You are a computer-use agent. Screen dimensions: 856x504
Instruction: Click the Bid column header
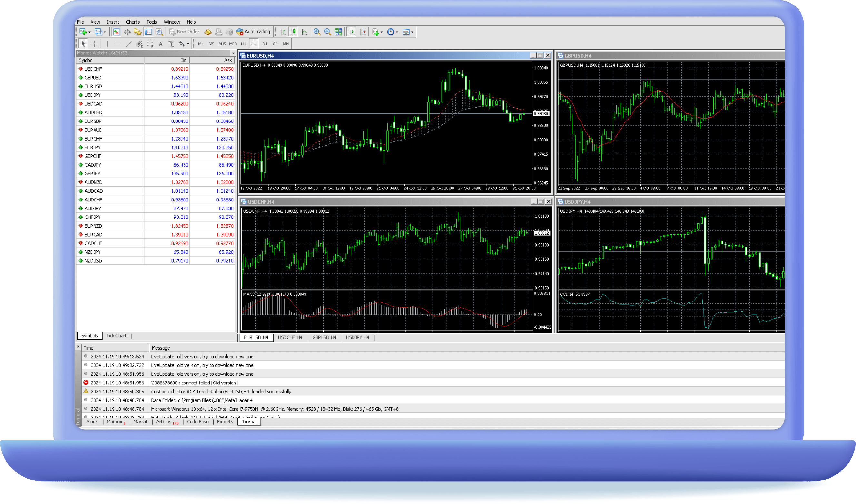[167, 60]
